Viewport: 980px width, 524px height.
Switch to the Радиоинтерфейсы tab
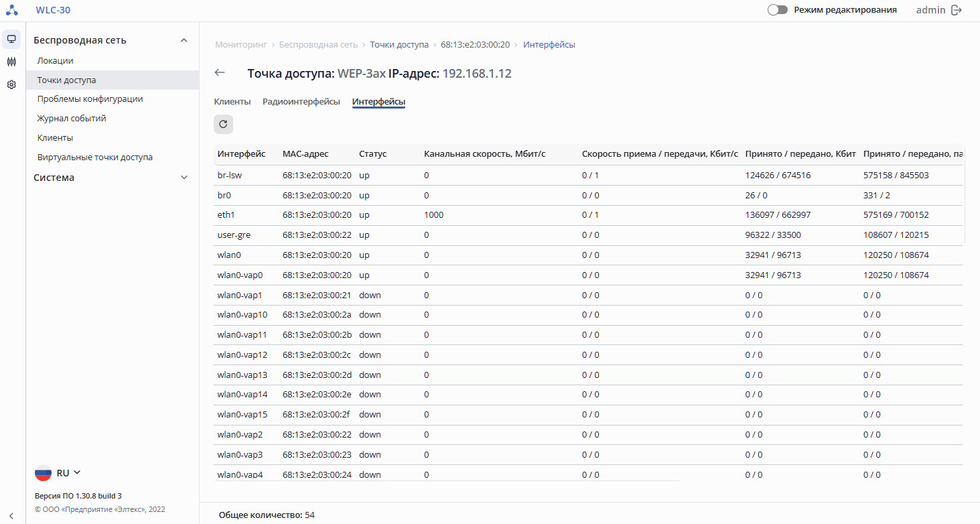click(301, 102)
